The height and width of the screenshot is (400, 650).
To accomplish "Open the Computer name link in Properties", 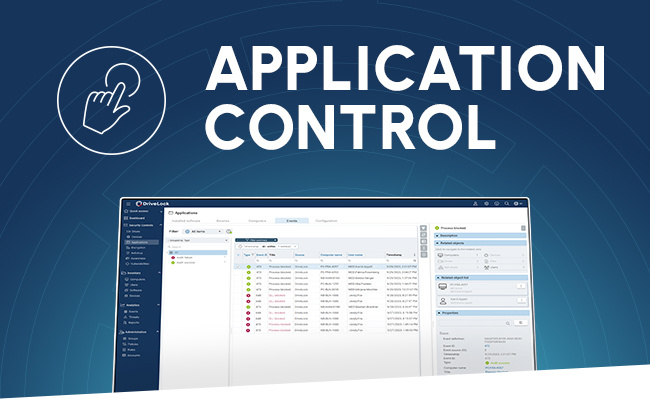I will point(494,368).
